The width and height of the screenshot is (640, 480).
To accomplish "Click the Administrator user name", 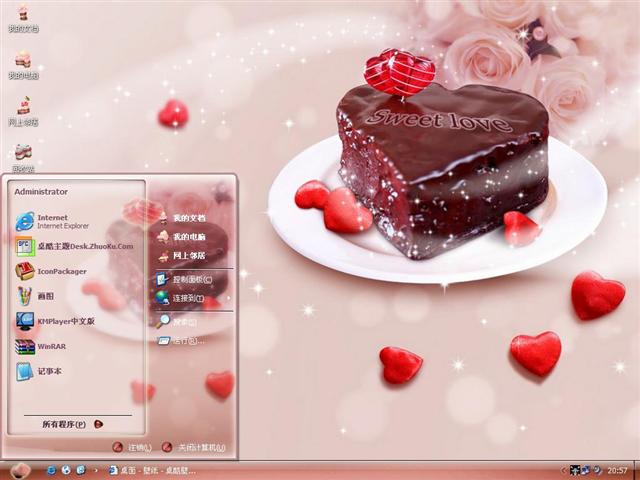I will click(x=41, y=191).
